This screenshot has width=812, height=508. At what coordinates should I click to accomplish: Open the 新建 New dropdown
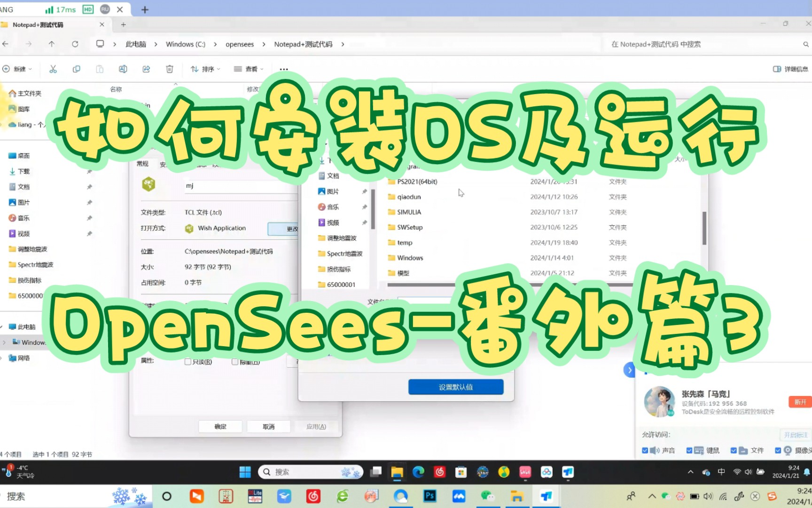coord(17,69)
